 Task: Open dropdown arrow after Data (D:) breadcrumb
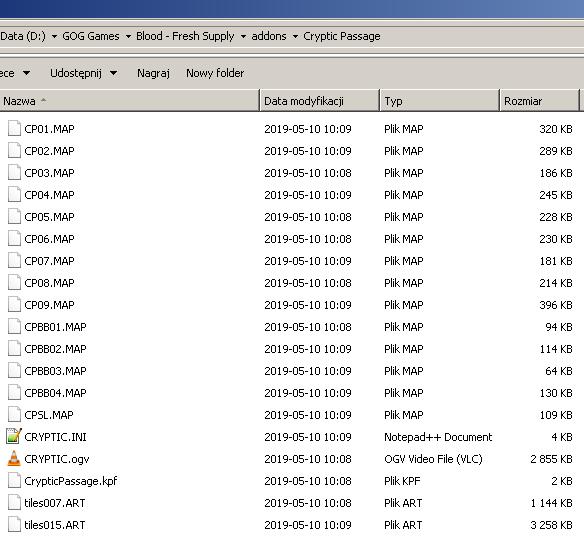point(54,37)
